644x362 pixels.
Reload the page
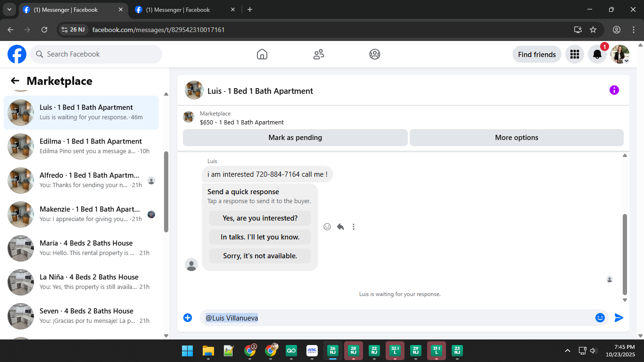click(x=44, y=30)
